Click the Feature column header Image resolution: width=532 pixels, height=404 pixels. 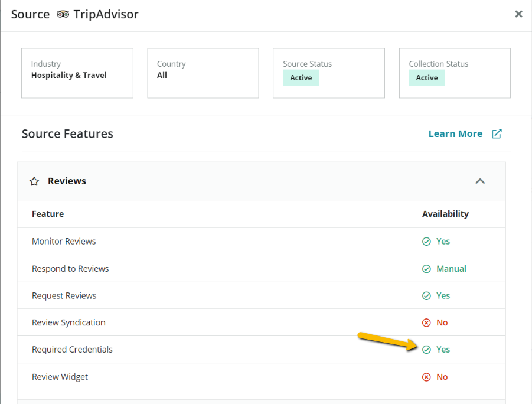(x=48, y=214)
